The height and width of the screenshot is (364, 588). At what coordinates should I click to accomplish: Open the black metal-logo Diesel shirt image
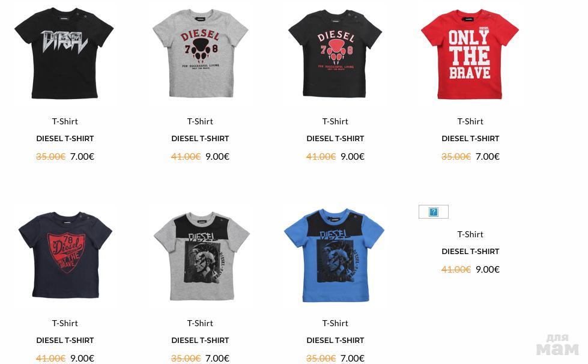pos(64,53)
